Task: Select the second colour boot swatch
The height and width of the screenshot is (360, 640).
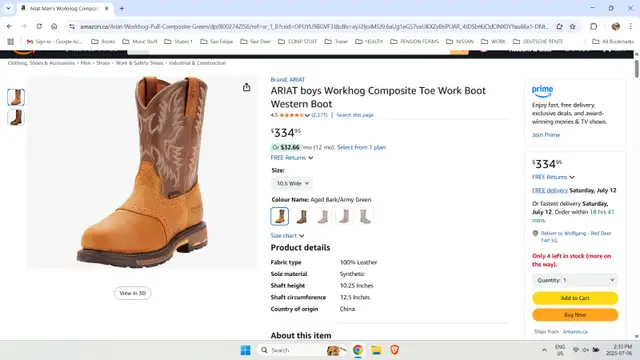Action: 302,216
